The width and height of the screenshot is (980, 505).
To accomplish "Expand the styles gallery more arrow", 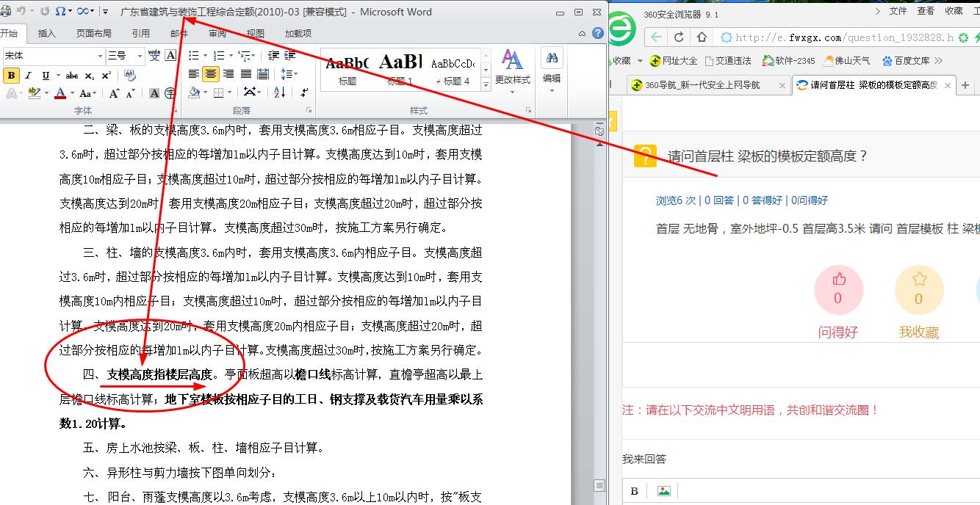I will tap(486, 84).
